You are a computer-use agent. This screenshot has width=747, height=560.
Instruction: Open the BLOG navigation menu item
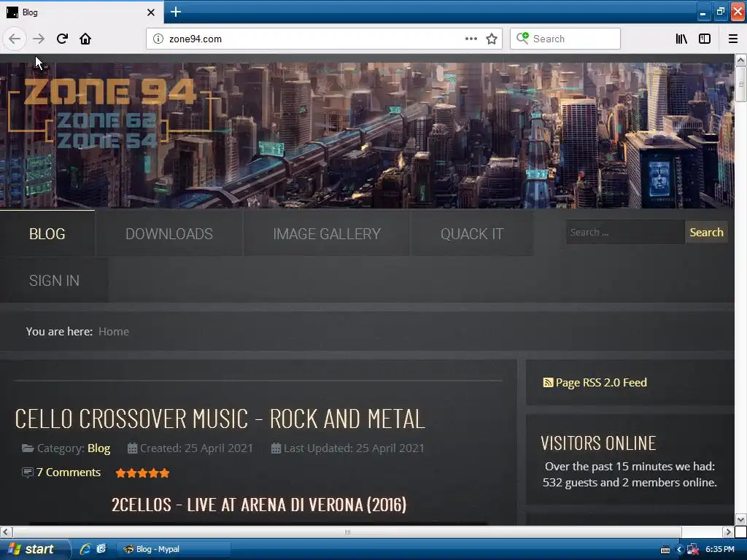click(47, 234)
